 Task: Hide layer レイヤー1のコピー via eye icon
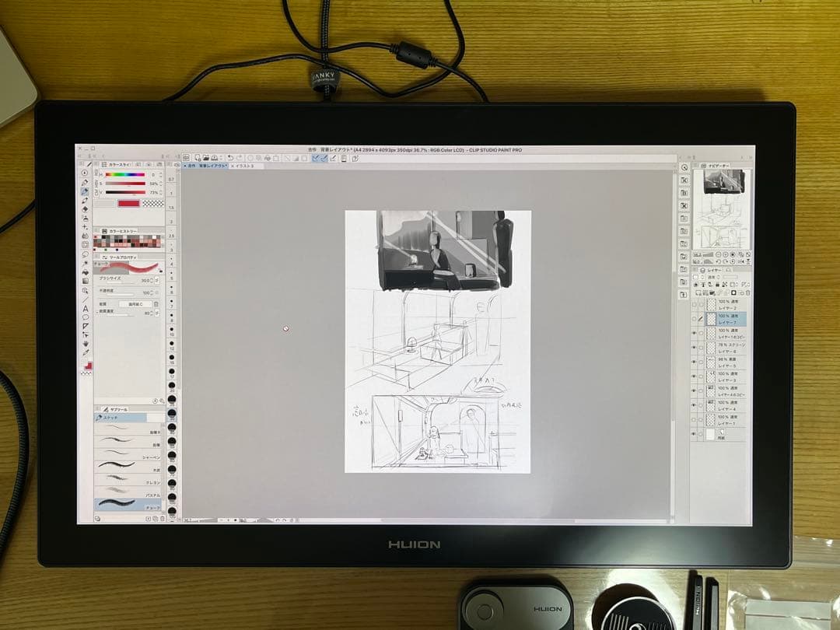pos(694,333)
